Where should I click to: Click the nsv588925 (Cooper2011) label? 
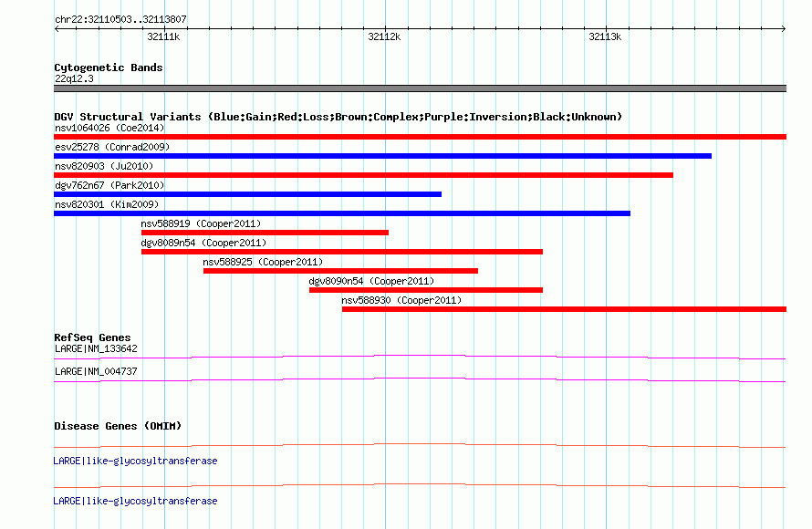point(263,262)
